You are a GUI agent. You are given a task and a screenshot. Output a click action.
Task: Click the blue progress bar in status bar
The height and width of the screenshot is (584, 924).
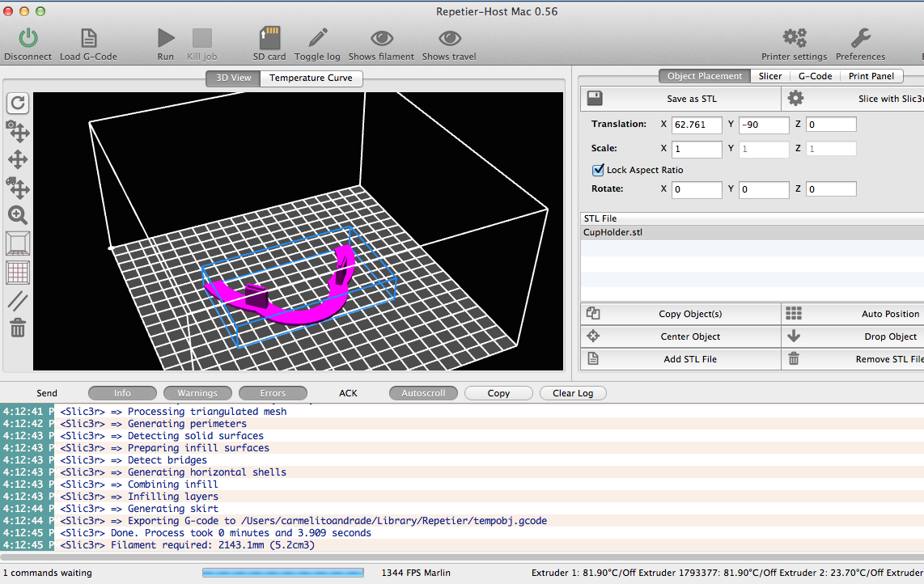(x=283, y=572)
